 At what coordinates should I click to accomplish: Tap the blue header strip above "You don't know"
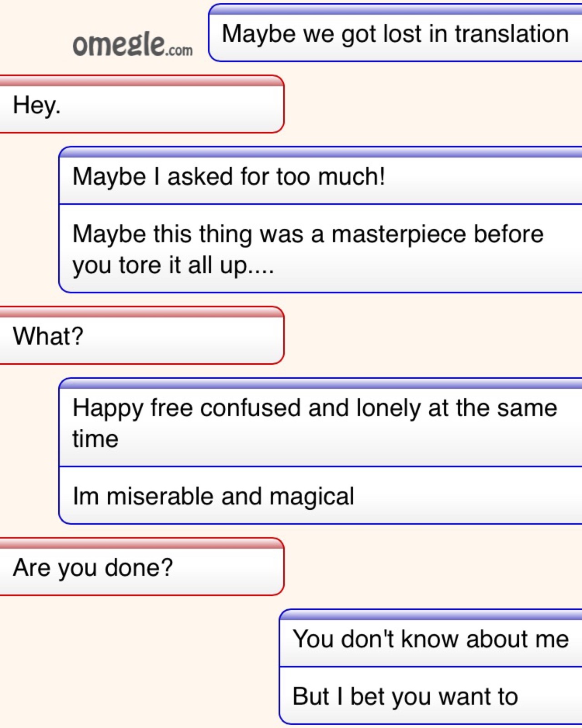click(430, 615)
